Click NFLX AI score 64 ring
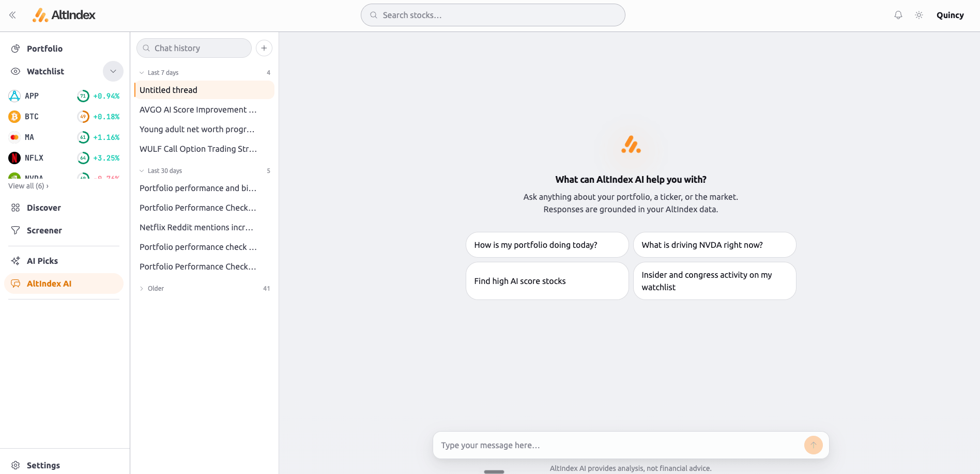The image size is (980, 474). coord(83,158)
